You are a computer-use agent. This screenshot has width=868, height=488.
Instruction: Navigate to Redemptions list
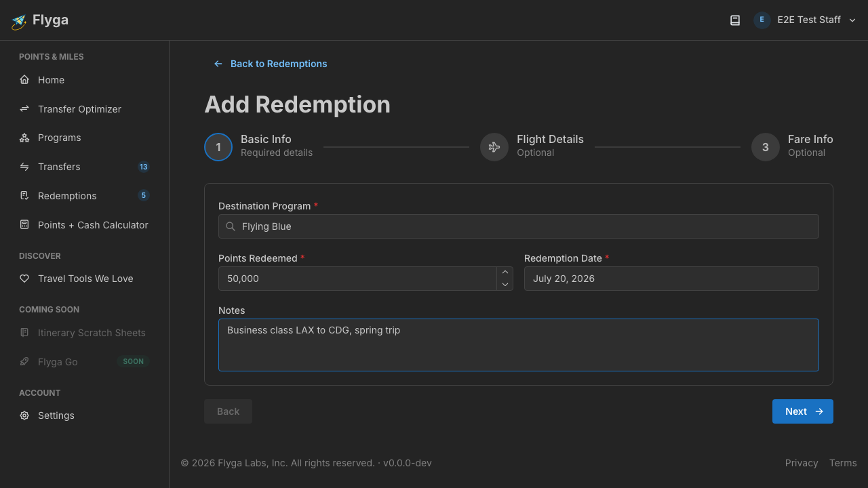point(84,196)
